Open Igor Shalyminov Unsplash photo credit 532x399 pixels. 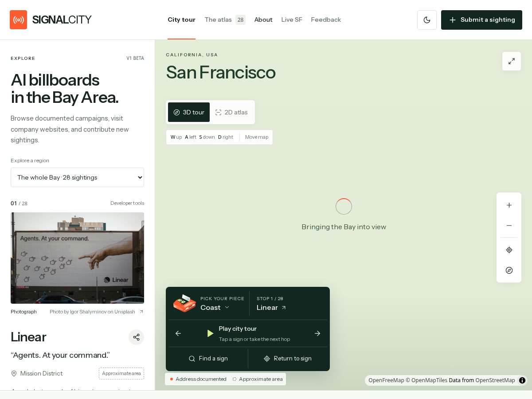[97, 312]
